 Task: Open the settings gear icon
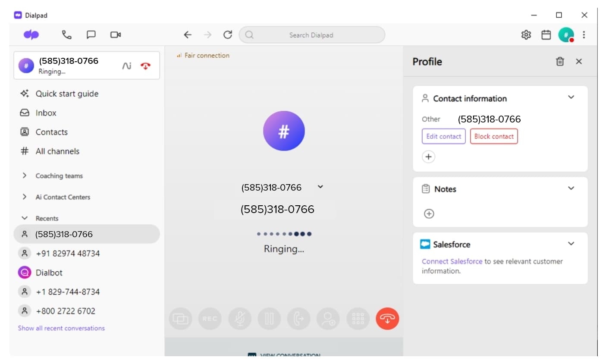click(526, 35)
